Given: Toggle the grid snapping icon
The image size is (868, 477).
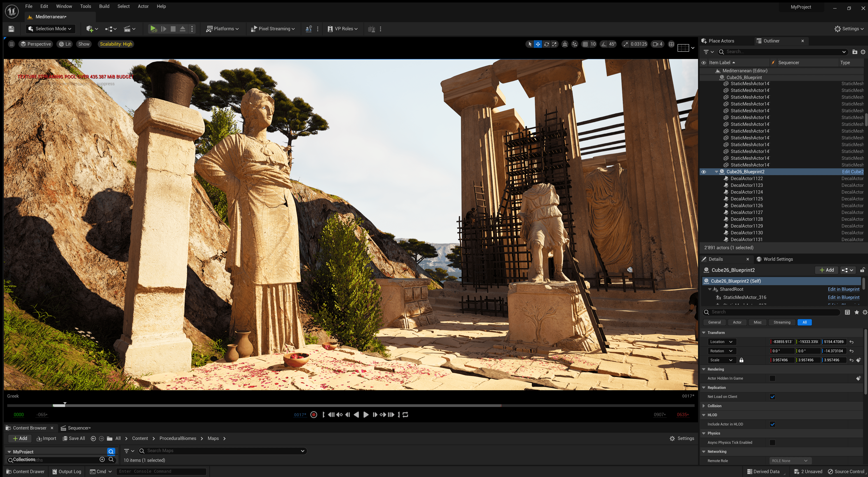Looking at the screenshot, I should point(585,44).
